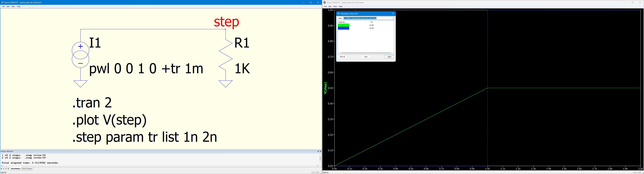Open the View menu in schematic window
Image resolution: width=644 pixels, height=174 pixels.
pos(13,7)
